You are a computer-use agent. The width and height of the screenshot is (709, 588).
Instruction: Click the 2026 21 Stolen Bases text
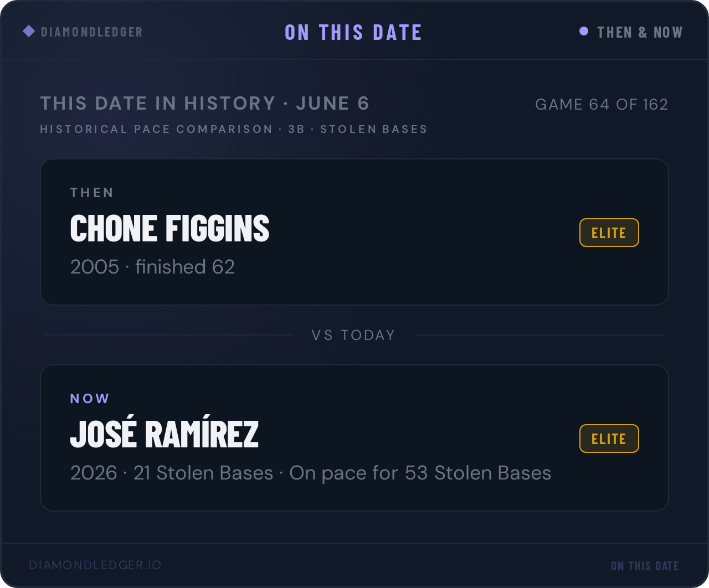click(x=172, y=473)
